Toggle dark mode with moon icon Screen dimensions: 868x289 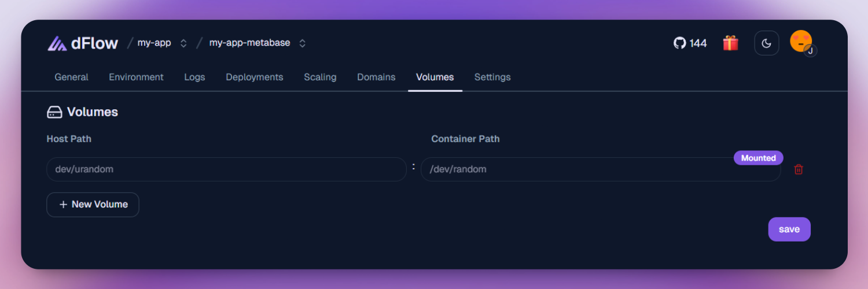[x=766, y=43]
